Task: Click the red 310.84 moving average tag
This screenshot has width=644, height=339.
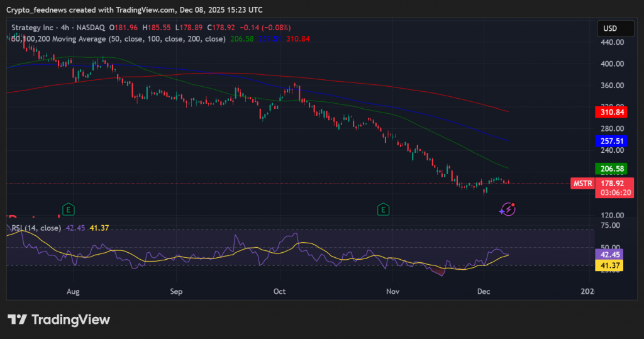Action: tap(613, 113)
